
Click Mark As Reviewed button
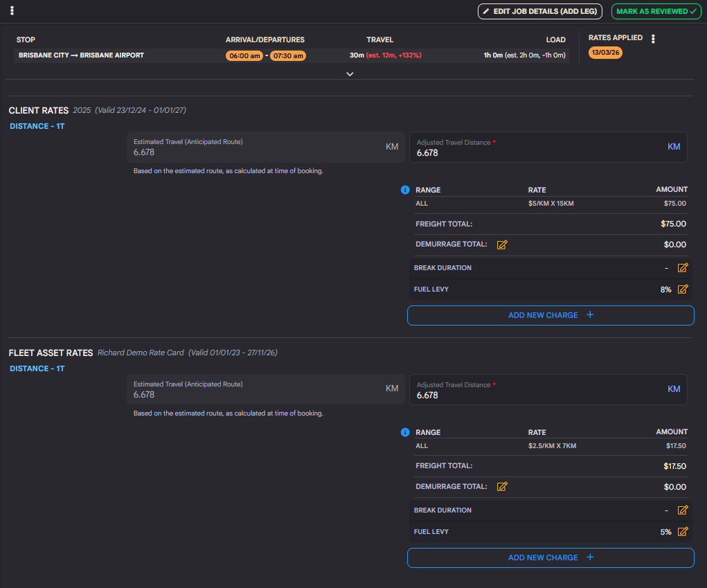(x=656, y=11)
